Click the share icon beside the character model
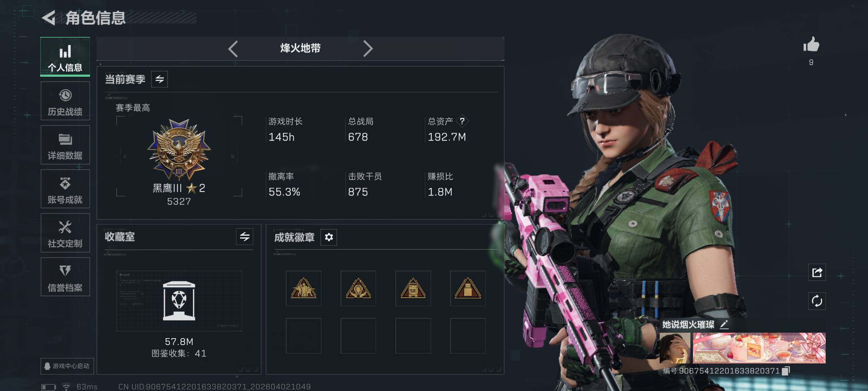The width and height of the screenshot is (868, 391). pos(817,272)
